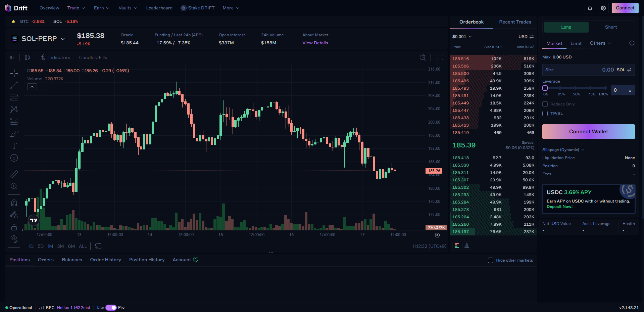Click the 50% mark on leverage slider
The width and height of the screenshot is (644, 312).
(x=575, y=88)
